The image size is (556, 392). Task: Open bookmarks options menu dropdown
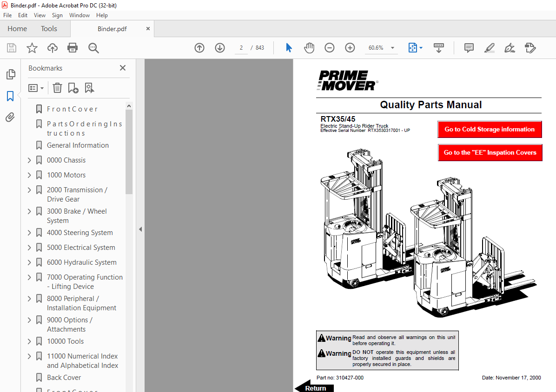coord(36,88)
